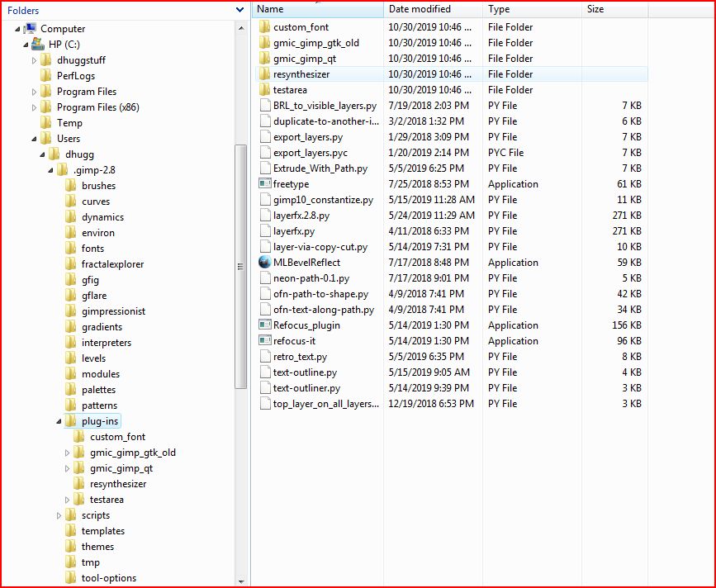Select file top_layer_on_all_layers... in list
Screen dimensions: 716x588
pos(326,404)
